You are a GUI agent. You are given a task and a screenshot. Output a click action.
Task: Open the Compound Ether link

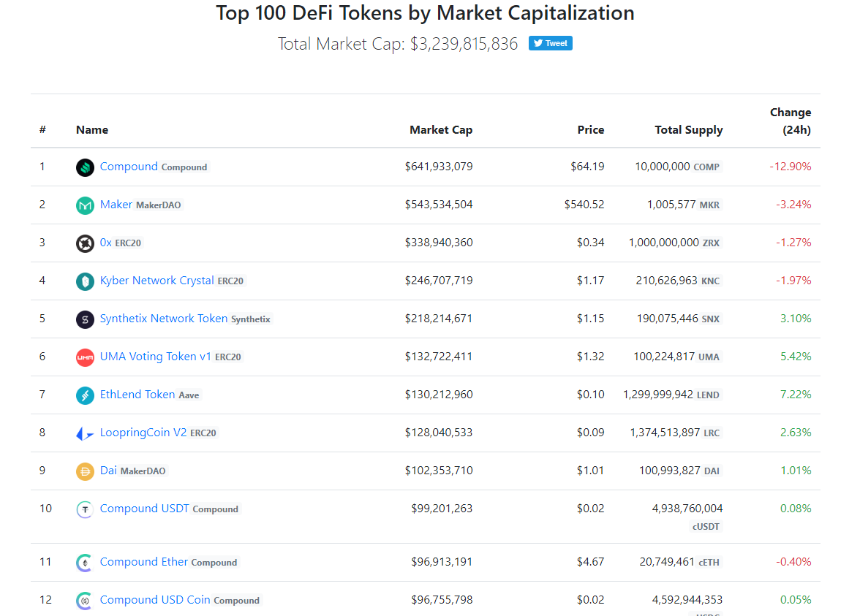point(143,562)
